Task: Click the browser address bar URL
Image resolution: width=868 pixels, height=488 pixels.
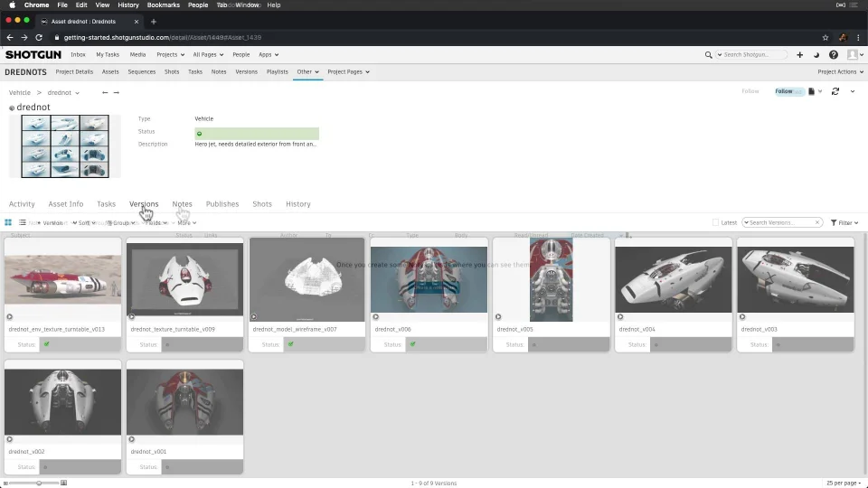Action: [x=162, y=38]
